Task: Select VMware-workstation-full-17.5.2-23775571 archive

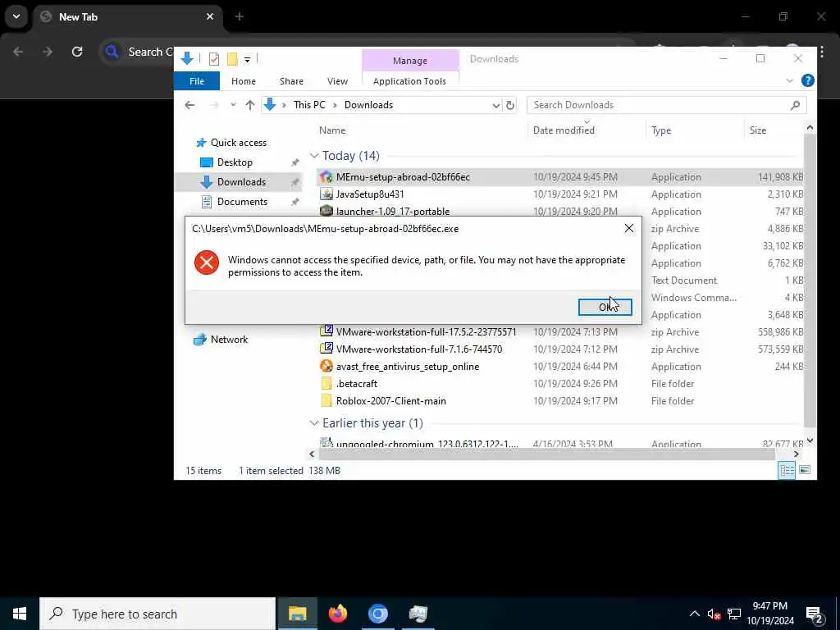Action: pos(426,332)
